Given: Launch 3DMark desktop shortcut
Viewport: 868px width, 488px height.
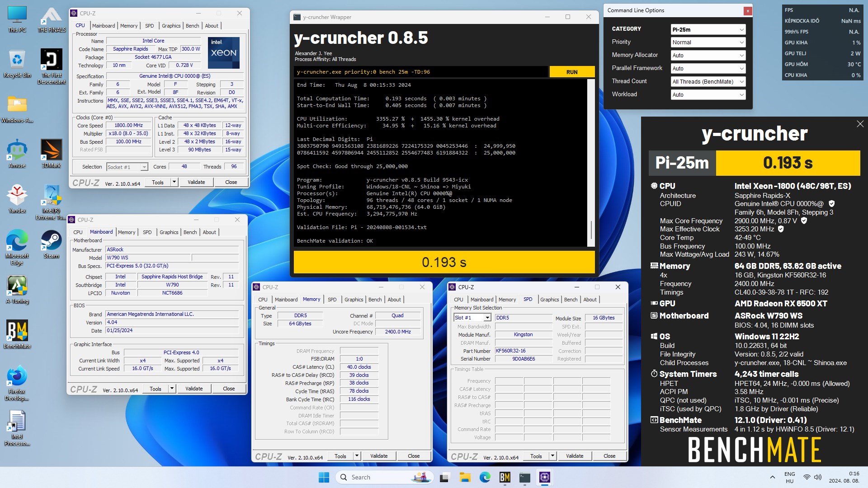Looking at the screenshot, I should click(51, 154).
